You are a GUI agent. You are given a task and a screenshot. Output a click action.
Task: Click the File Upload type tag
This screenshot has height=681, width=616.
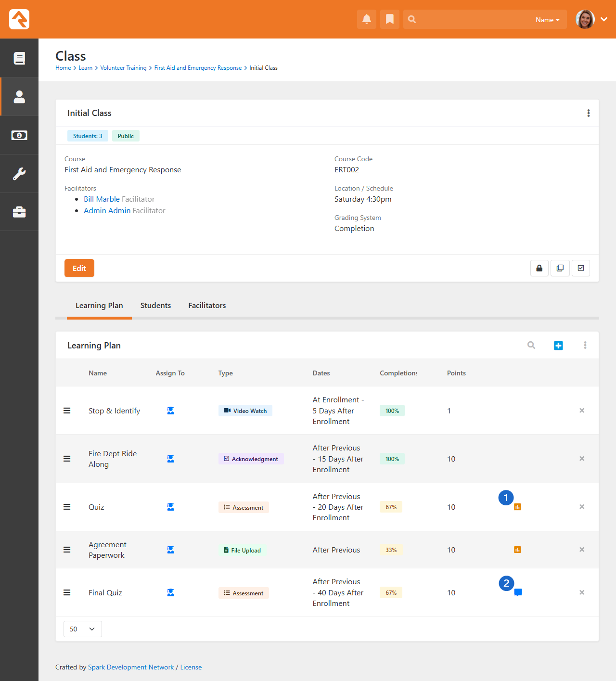243,550
